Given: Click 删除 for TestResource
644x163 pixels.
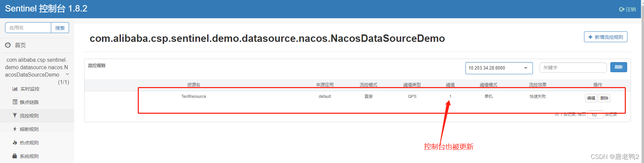Looking at the screenshot, I should click(x=604, y=98).
